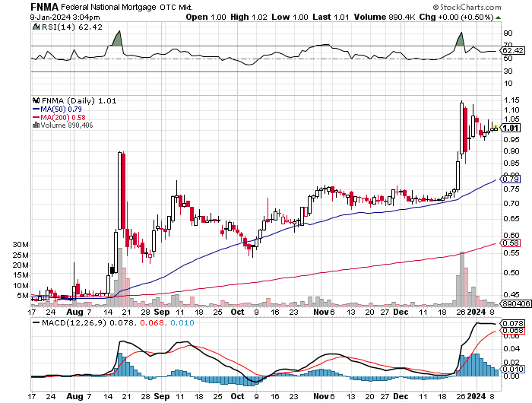Click the 0.65 price axis label

511,219
